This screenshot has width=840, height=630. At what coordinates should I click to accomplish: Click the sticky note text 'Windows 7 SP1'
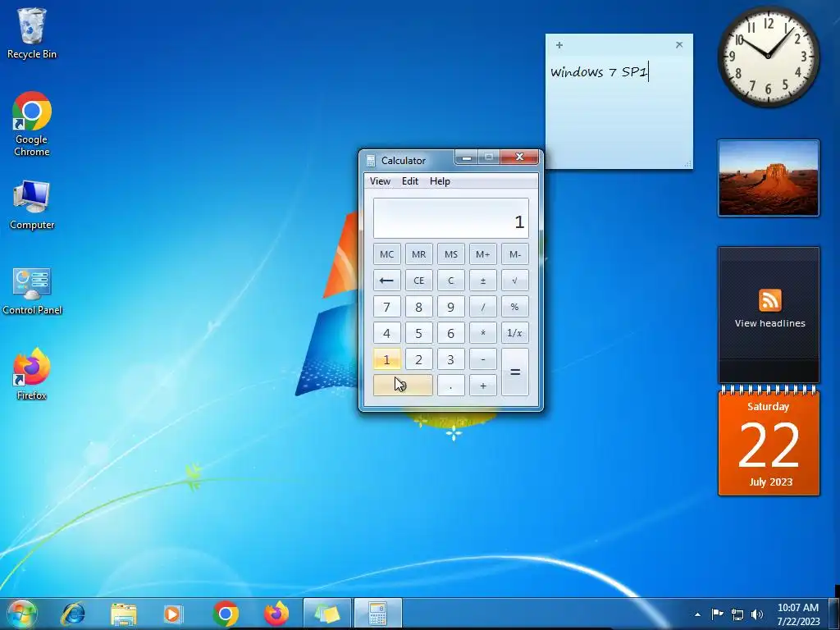pyautogui.click(x=599, y=72)
